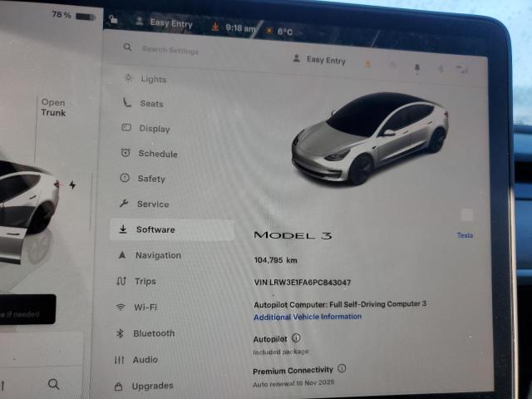The image size is (532, 399).
Task: Tap the orange download icon in settings header
Action: [x=367, y=63]
